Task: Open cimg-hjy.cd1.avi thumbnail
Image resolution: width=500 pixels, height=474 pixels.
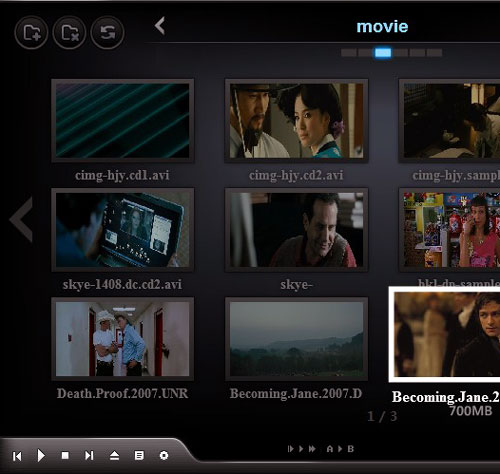Action: click(123, 121)
